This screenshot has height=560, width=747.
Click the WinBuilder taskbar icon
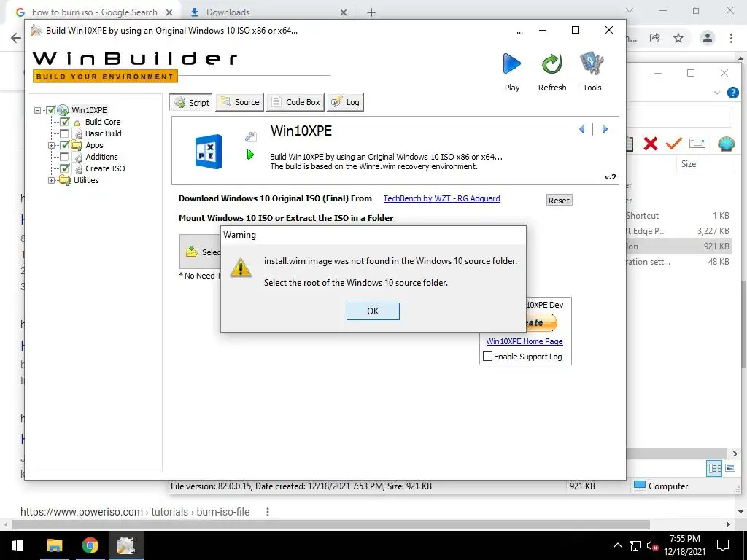click(126, 545)
